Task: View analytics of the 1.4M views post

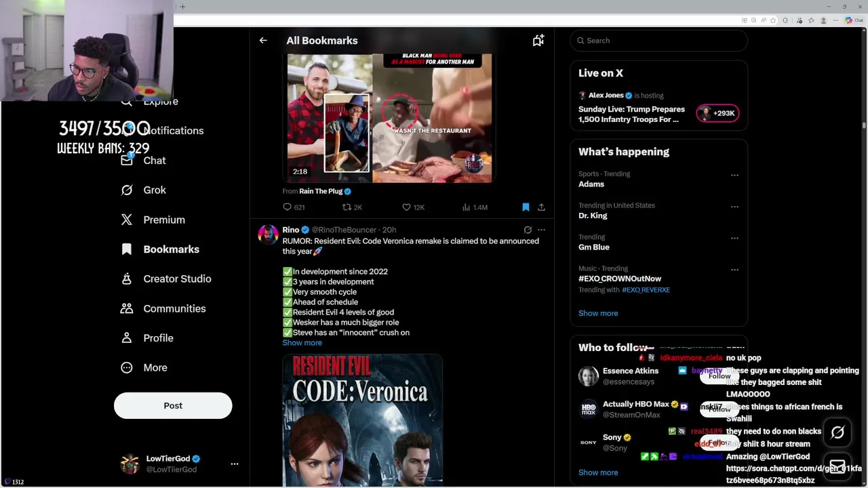Action: (x=474, y=207)
